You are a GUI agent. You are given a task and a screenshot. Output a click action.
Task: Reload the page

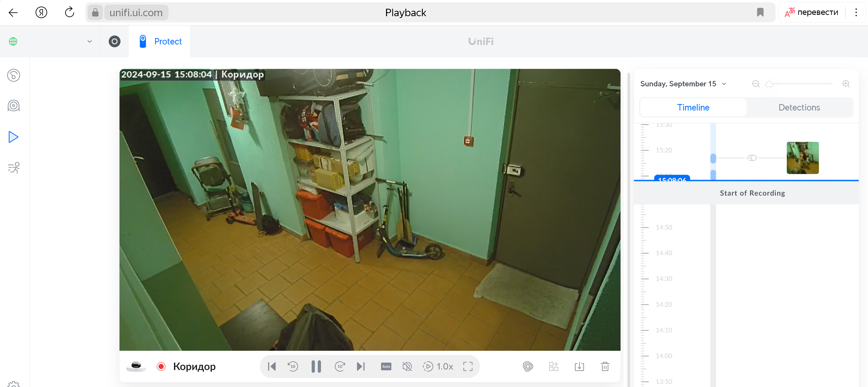pos(69,13)
